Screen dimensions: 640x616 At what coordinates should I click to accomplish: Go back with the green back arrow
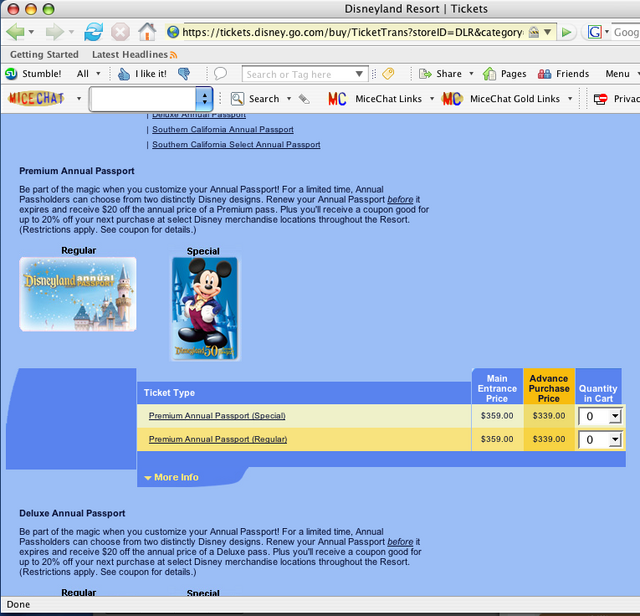tap(16, 32)
